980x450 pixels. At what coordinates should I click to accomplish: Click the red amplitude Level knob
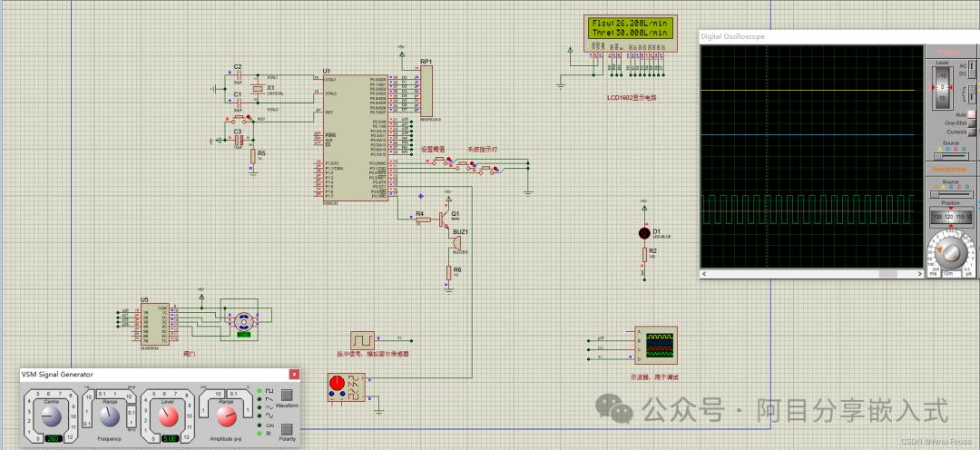point(168,416)
